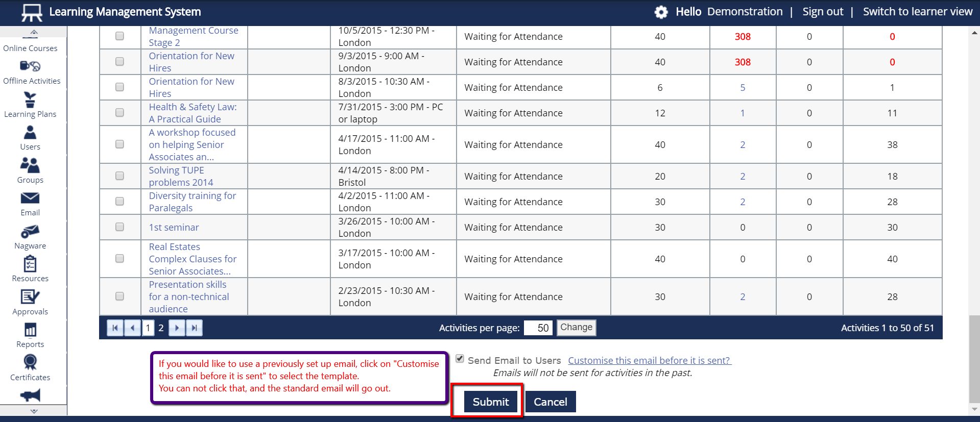The image size is (980, 422).
Task: Open Learning Plans sidebar icon
Action: coord(30,100)
